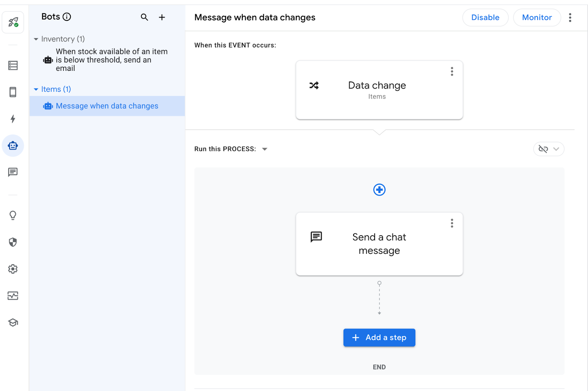Open the unlink process dropdown
The height and width of the screenshot is (391, 588).
[549, 149]
